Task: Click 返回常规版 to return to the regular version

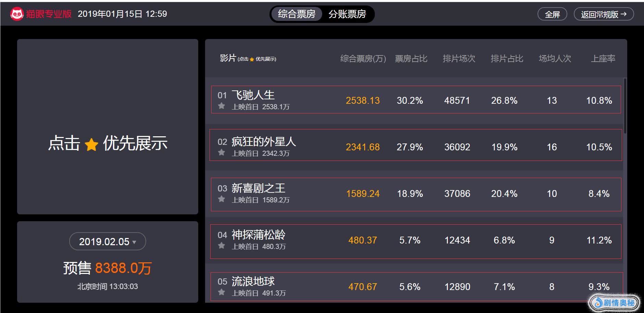Action: (x=604, y=14)
